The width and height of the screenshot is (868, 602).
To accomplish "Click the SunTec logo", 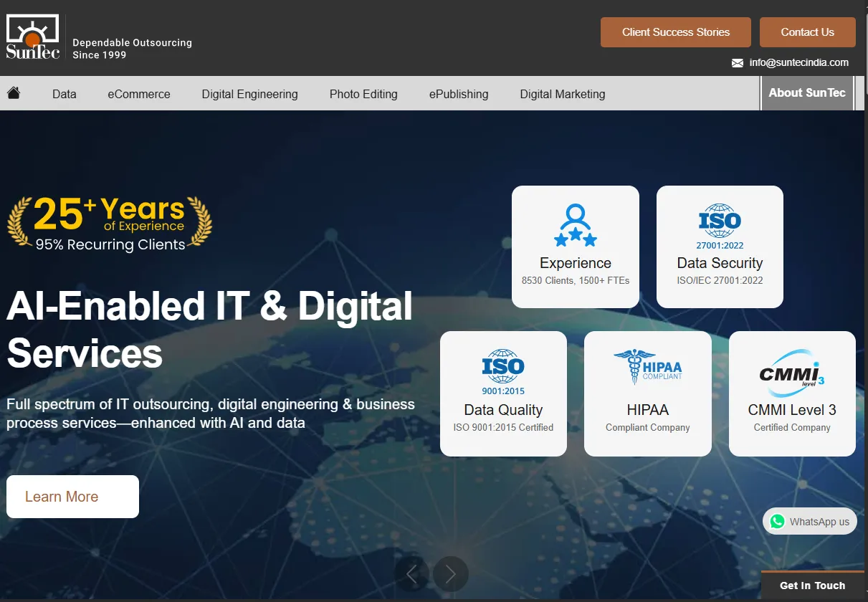I will 33,37.
